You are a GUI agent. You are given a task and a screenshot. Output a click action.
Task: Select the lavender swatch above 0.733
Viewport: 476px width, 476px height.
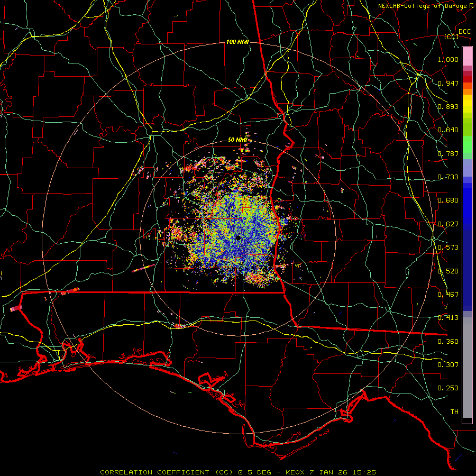pyautogui.click(x=467, y=168)
